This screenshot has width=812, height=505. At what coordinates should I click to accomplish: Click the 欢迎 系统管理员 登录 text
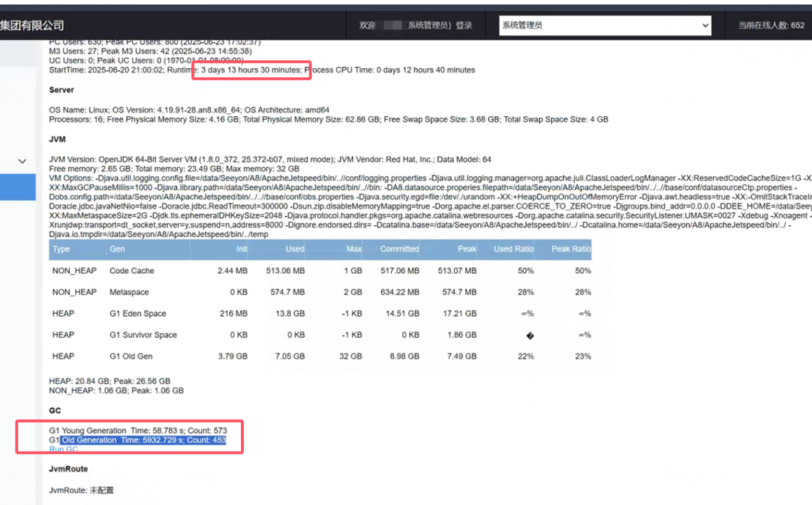pyautogui.click(x=416, y=26)
